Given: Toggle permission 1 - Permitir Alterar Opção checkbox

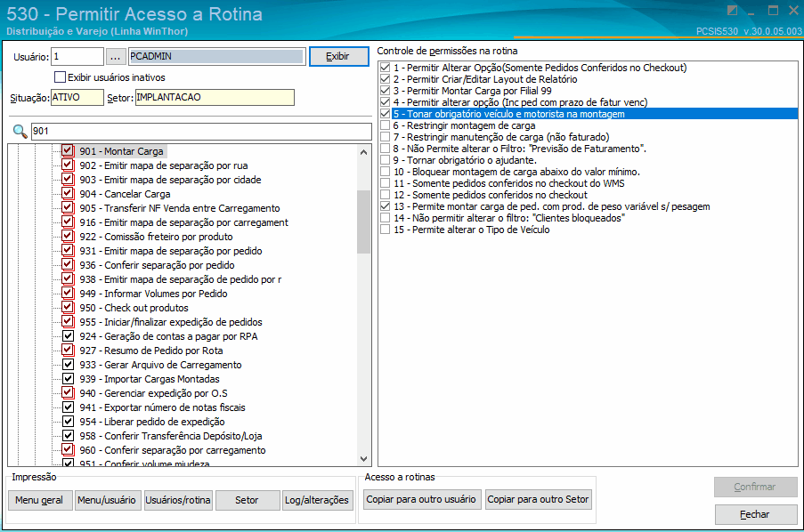Looking at the screenshot, I should coord(385,68).
